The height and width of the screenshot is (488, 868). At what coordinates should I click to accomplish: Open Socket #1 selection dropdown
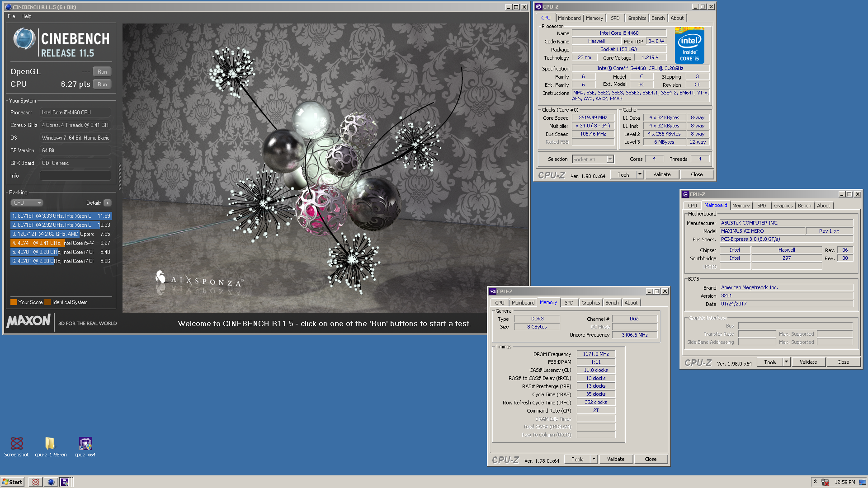[x=610, y=159]
